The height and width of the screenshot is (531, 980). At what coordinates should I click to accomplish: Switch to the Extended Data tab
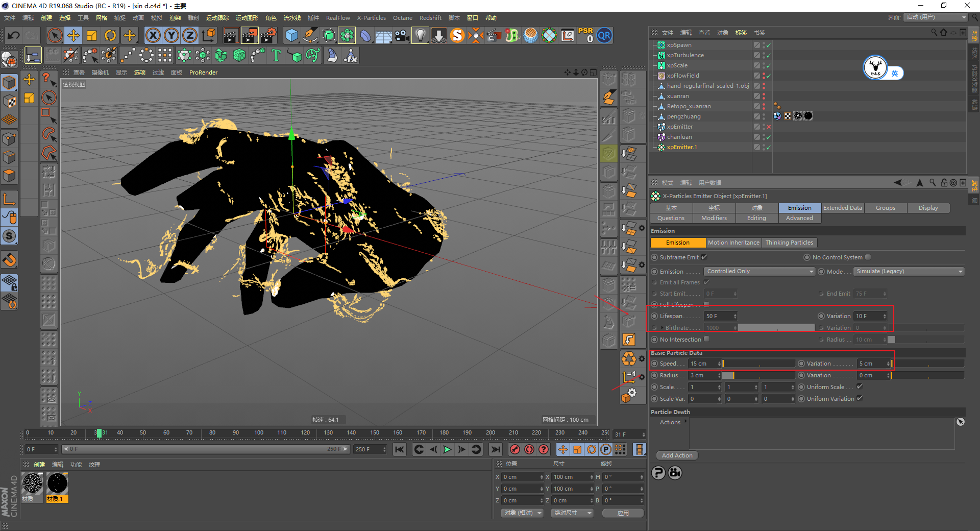[842, 208]
